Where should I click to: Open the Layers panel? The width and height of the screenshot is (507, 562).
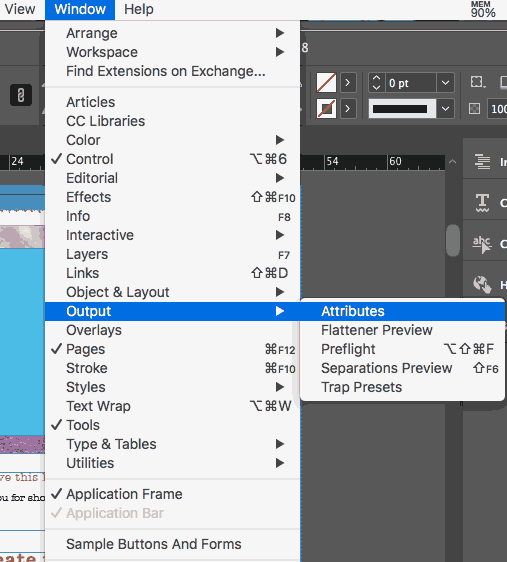(x=173, y=254)
